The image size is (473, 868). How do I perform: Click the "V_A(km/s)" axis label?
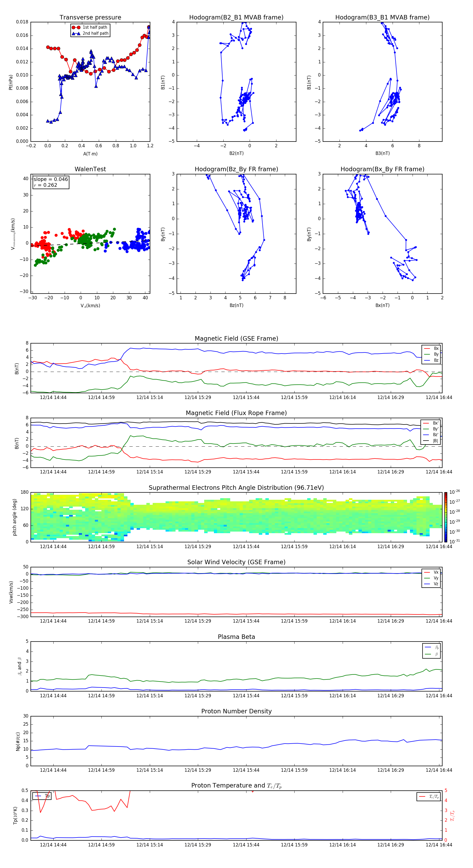point(90,306)
